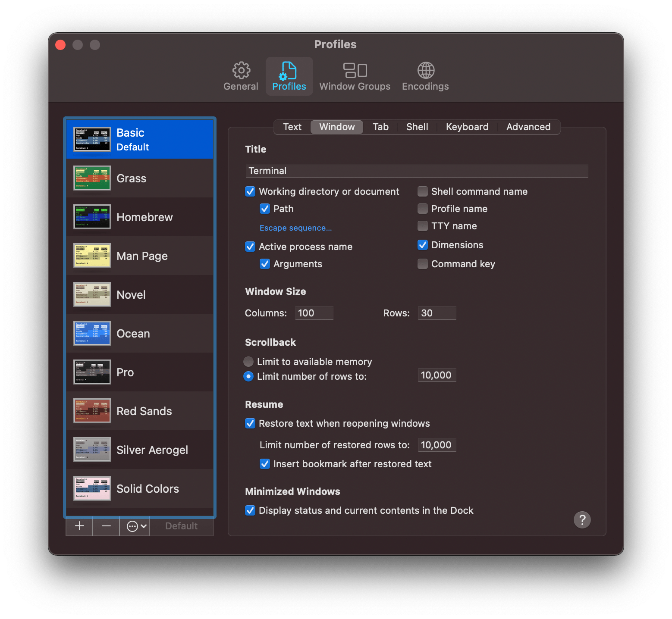Open the Encodings pane

425,76
